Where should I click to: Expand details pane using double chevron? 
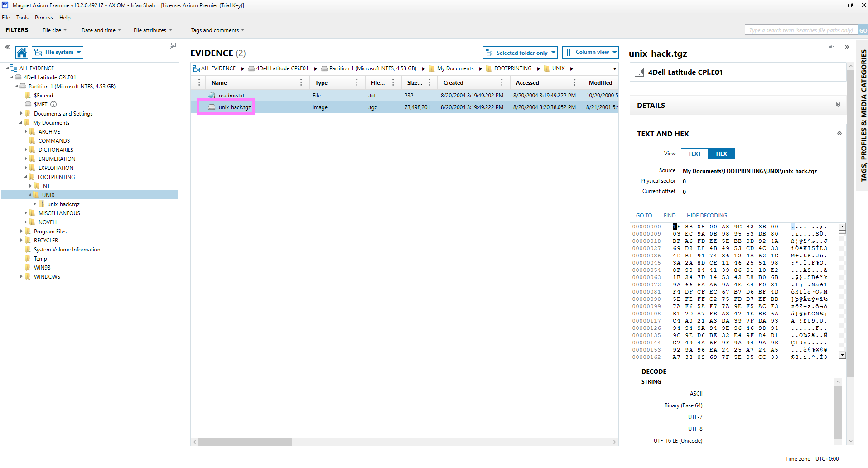(x=847, y=47)
